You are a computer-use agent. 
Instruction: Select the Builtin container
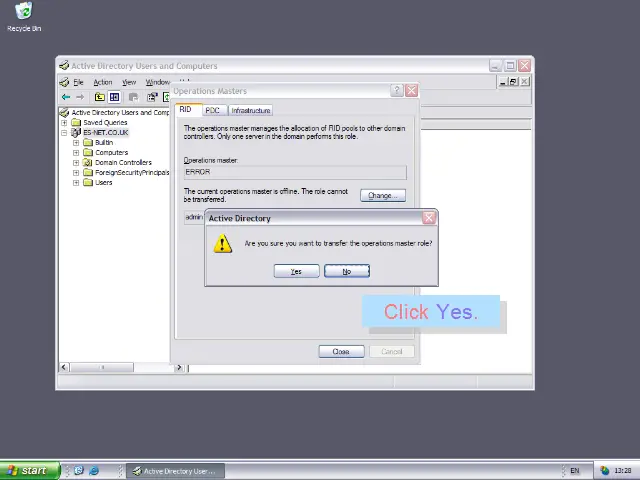click(x=104, y=142)
